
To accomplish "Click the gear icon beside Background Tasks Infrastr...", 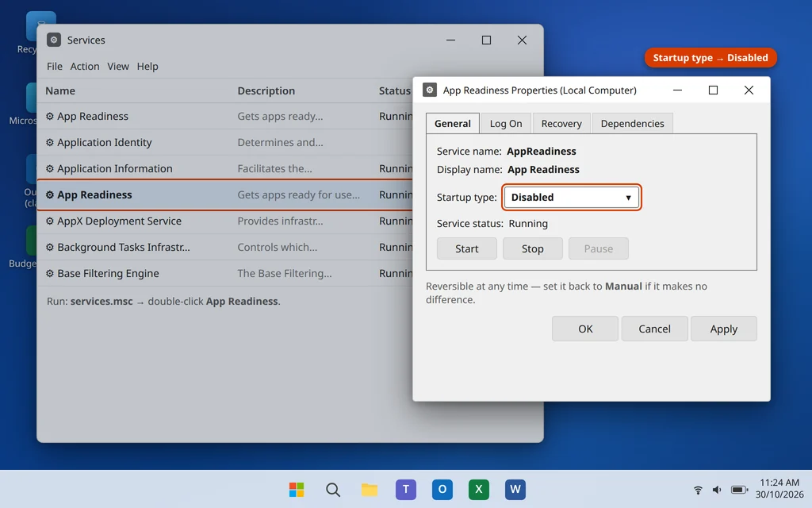I will point(50,248).
